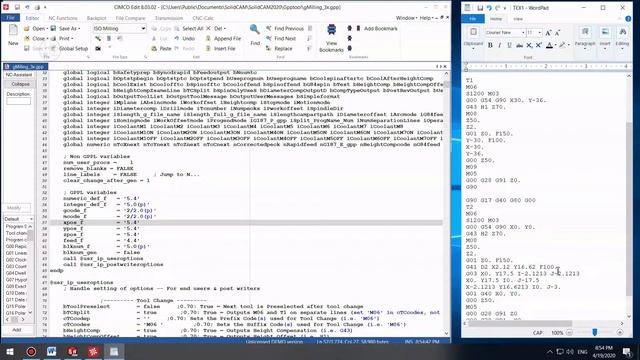Click the red record icon in taskbar

[x=31, y=351]
